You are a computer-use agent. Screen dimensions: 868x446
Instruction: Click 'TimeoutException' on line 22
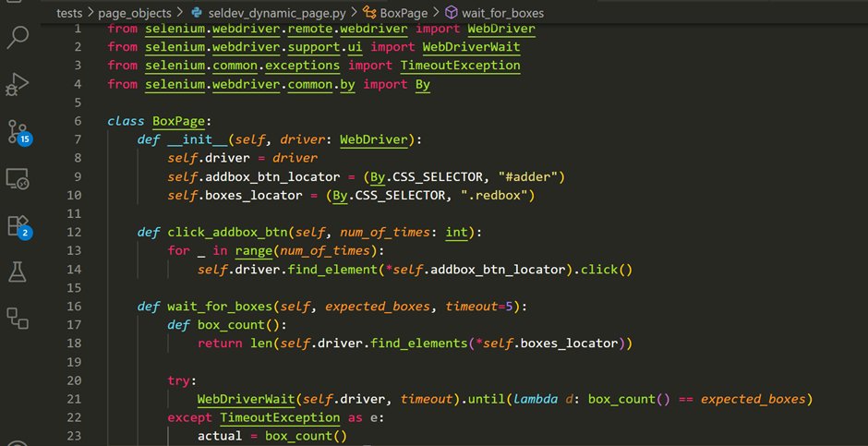pyautogui.click(x=280, y=417)
